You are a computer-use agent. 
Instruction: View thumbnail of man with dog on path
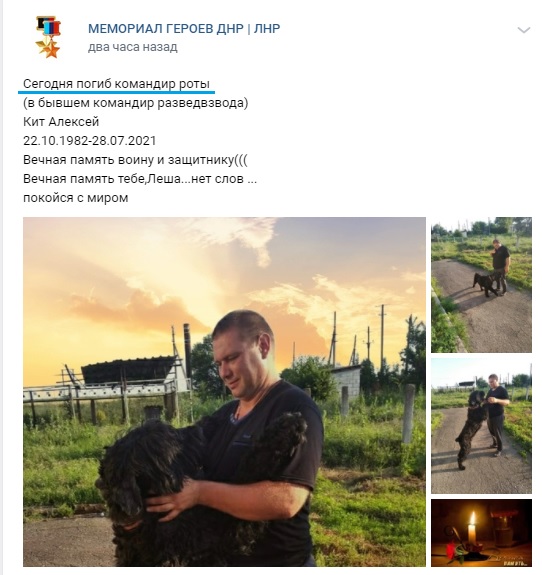481,285
